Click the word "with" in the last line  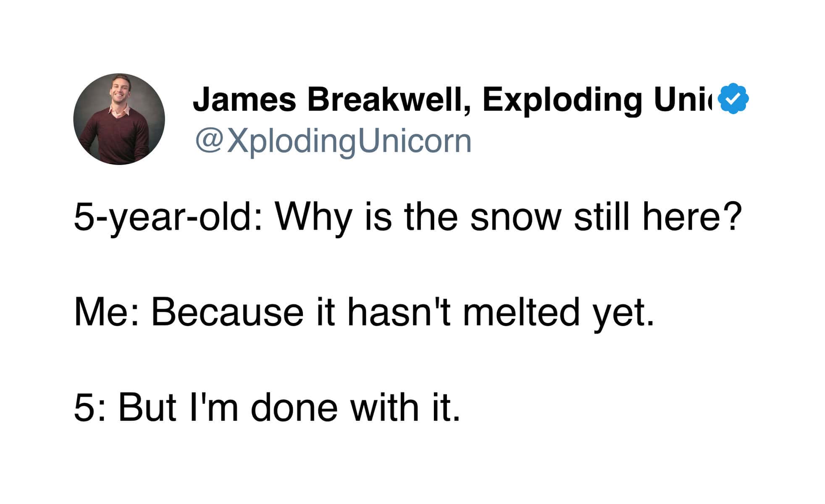click(x=385, y=407)
